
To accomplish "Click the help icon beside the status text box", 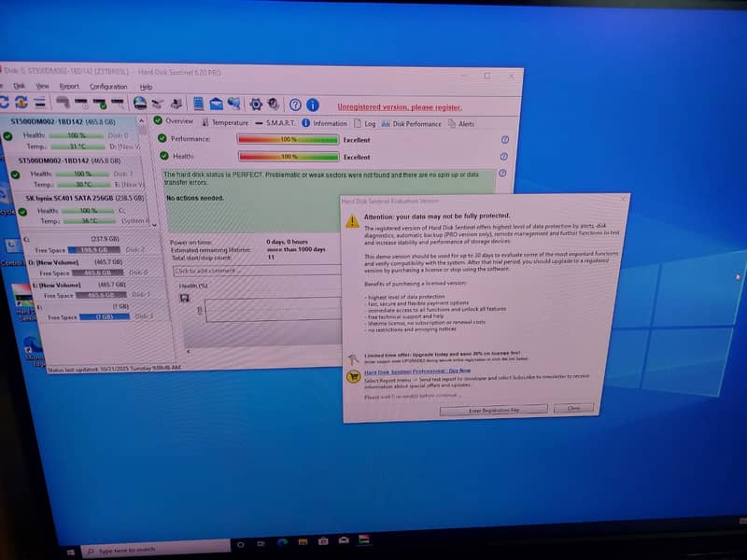I will [502, 174].
